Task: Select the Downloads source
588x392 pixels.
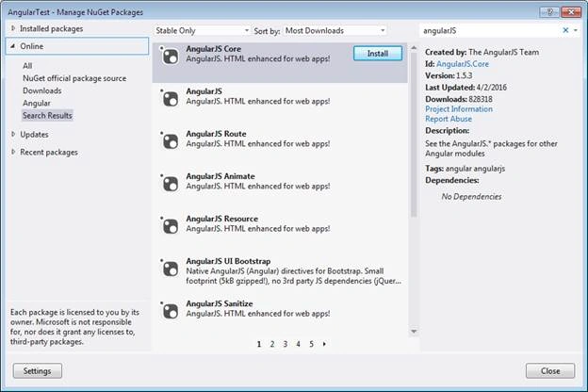Action: [42, 90]
